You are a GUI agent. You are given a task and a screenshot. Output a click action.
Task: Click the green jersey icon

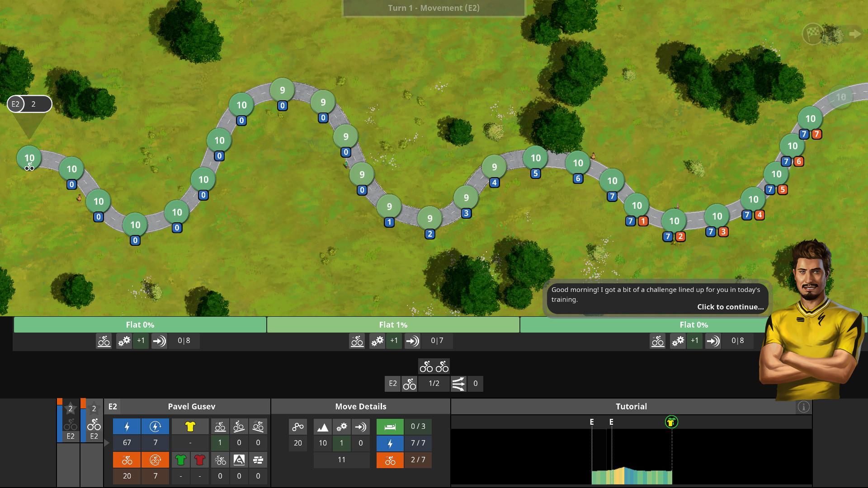tap(180, 460)
